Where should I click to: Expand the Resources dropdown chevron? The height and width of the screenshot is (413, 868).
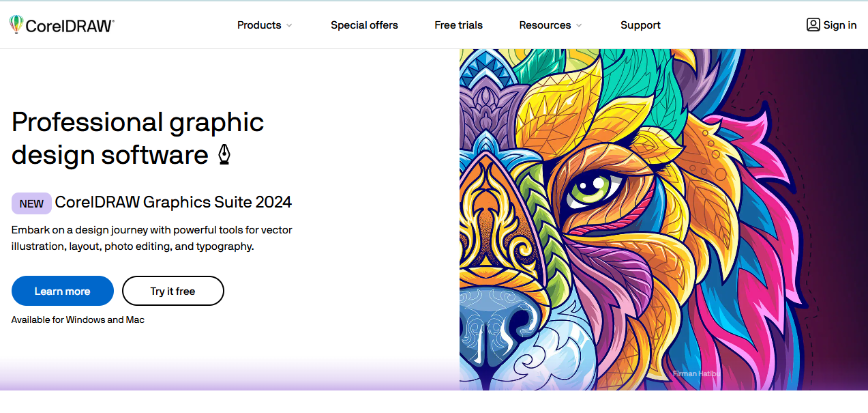[579, 26]
